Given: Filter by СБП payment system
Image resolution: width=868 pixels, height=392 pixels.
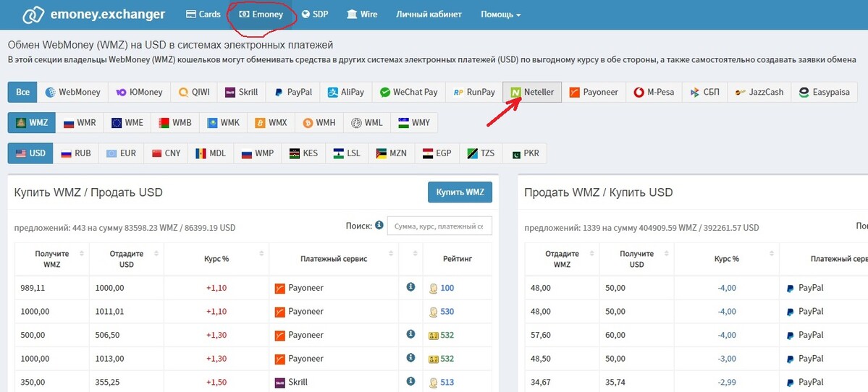Looking at the screenshot, I should pos(704,93).
